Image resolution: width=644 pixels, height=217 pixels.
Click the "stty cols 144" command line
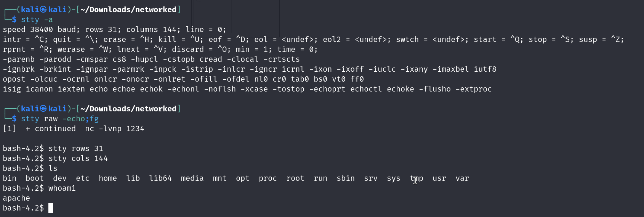(78, 158)
